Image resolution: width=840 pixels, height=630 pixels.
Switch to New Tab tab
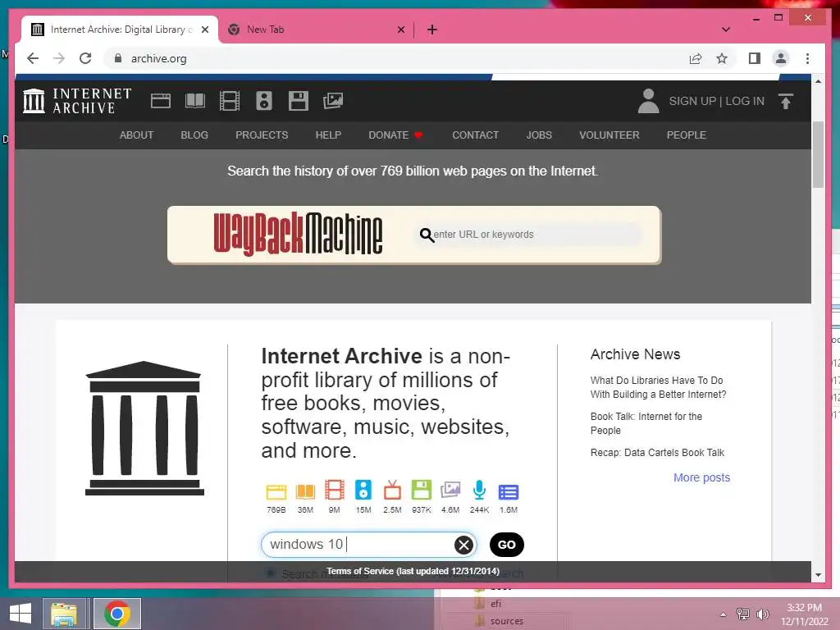pyautogui.click(x=316, y=30)
